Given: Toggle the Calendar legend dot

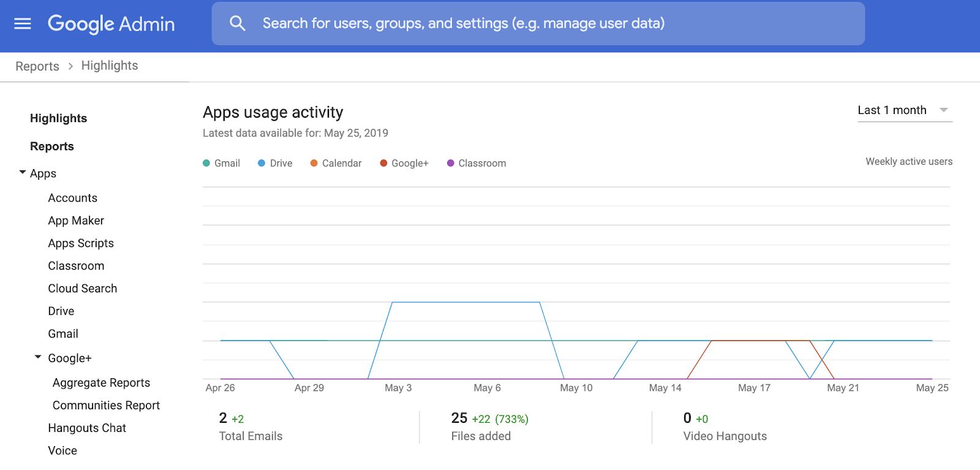Looking at the screenshot, I should point(314,163).
